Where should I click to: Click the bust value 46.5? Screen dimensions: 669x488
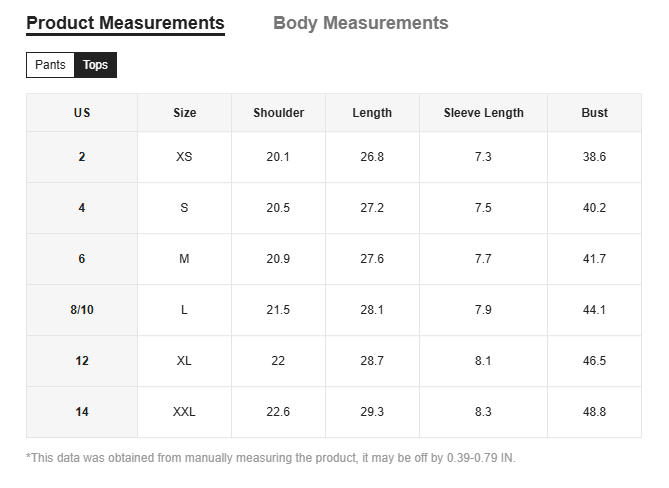(x=594, y=361)
